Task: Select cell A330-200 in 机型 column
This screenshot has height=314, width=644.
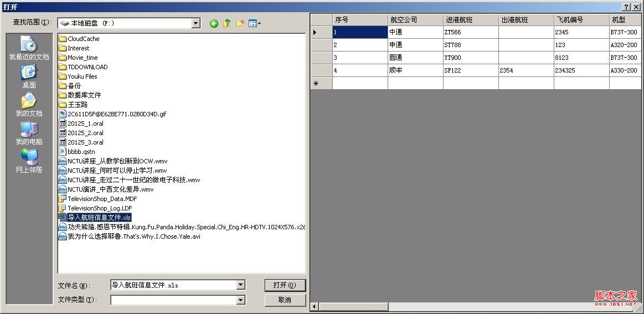Action: click(x=625, y=70)
